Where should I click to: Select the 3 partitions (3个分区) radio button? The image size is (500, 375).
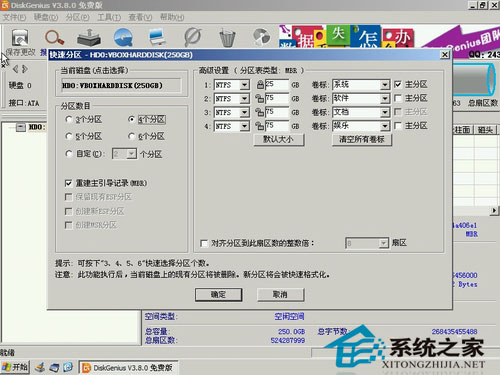point(69,119)
